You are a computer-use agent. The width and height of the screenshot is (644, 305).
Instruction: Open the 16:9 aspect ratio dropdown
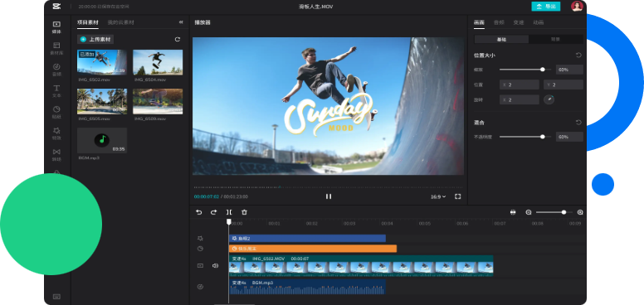pos(438,196)
